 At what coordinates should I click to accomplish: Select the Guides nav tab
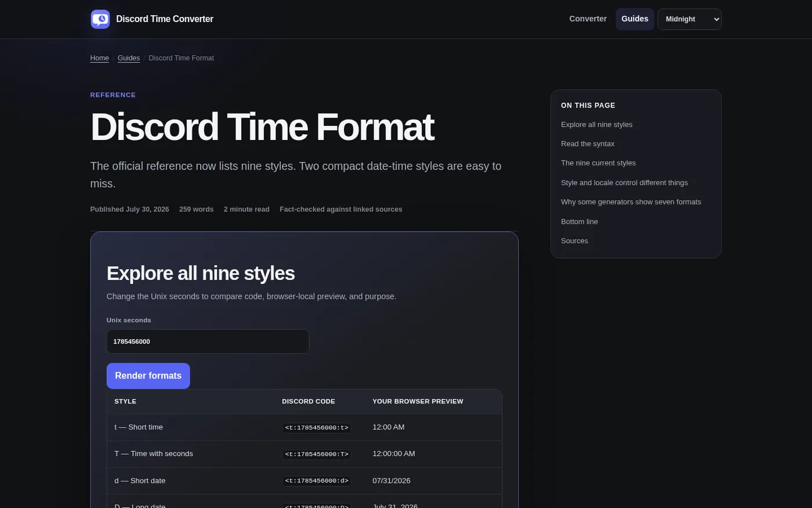(x=635, y=19)
